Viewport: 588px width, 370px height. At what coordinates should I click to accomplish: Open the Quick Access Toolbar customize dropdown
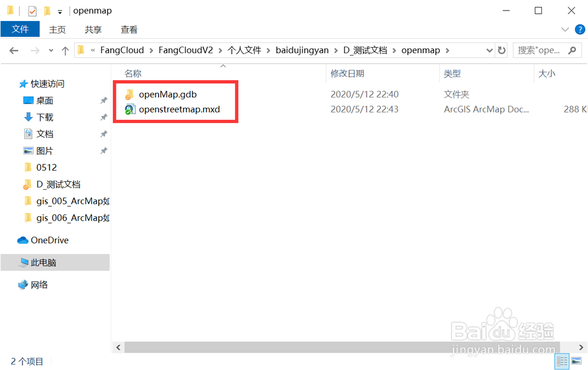59,12
